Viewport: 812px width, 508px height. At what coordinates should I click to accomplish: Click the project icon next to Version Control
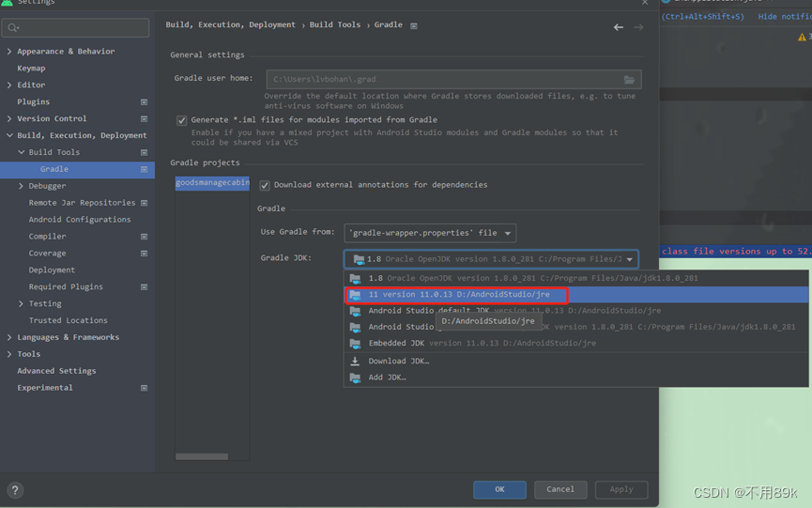[x=144, y=118]
